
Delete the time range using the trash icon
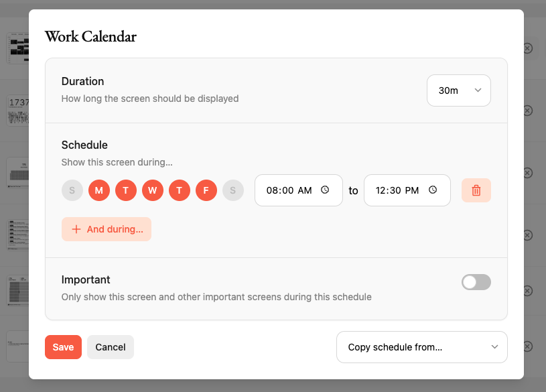click(476, 190)
